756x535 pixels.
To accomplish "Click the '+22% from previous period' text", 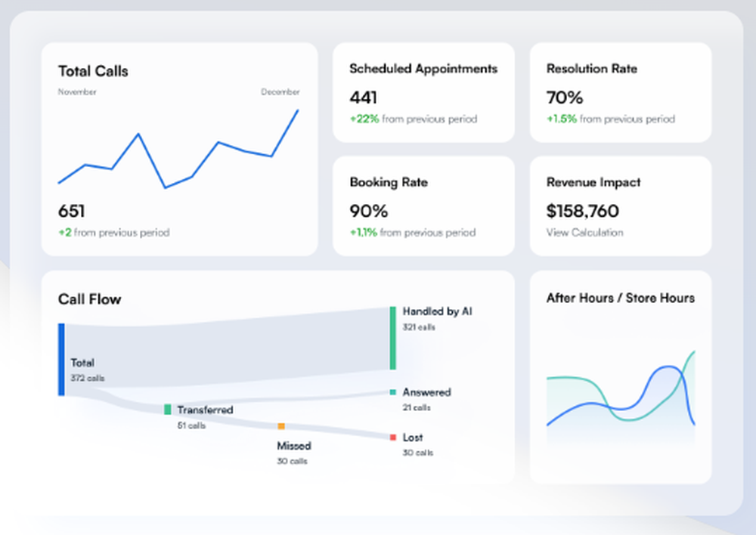I will [414, 119].
